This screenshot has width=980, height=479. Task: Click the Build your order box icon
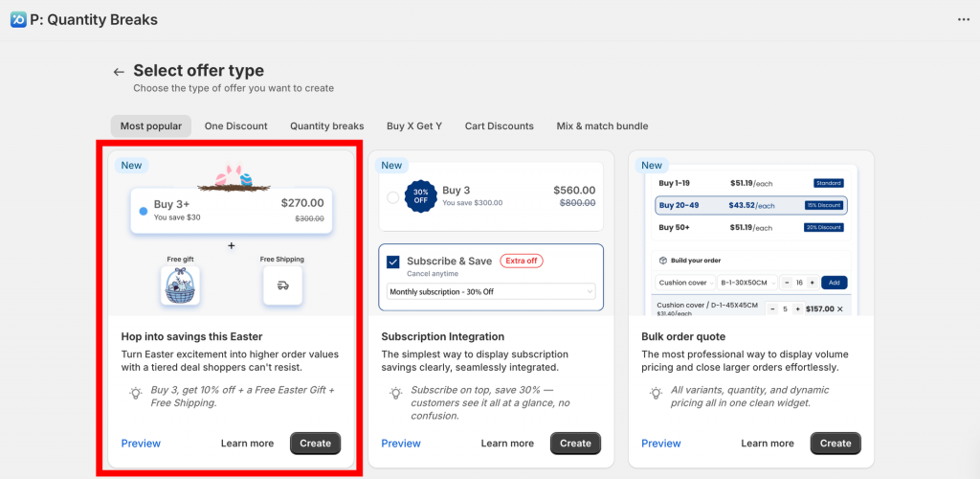(x=662, y=260)
